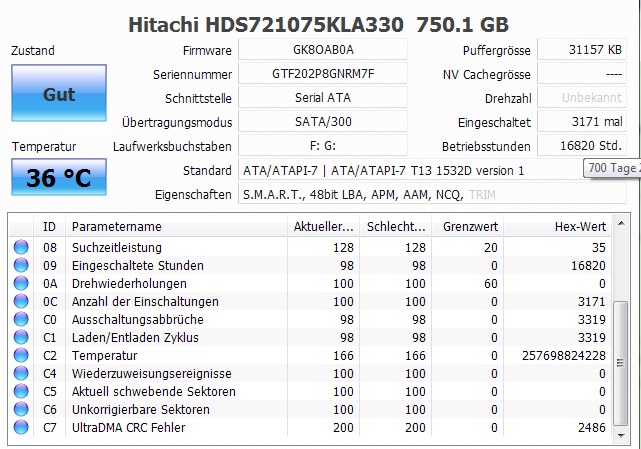Click the Grenzwert value 60 for Drehwiederholungen

click(491, 283)
